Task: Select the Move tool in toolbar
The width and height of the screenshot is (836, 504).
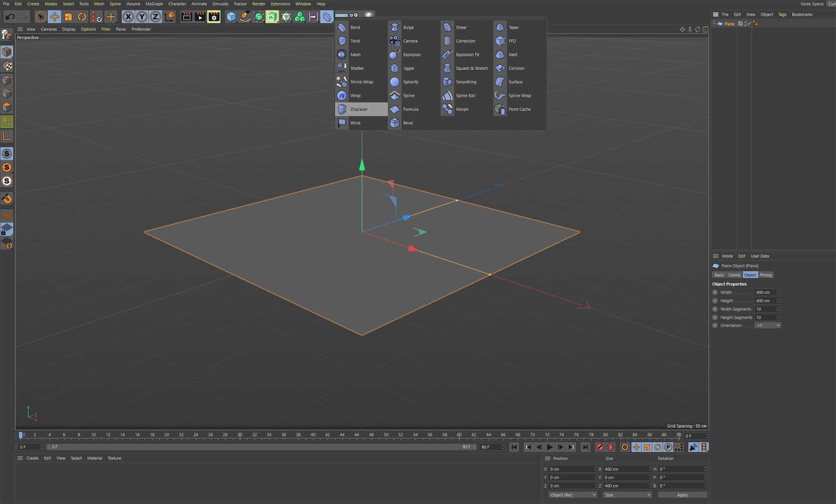Action: point(54,17)
